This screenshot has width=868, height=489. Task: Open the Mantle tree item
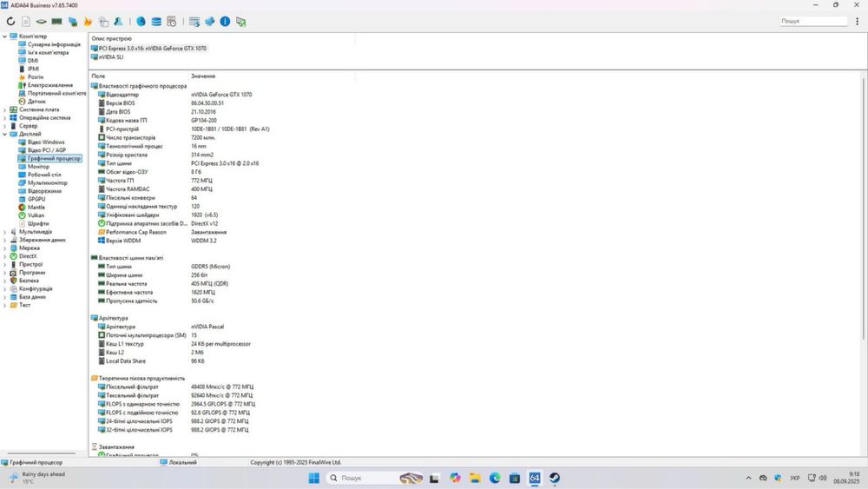[36, 207]
